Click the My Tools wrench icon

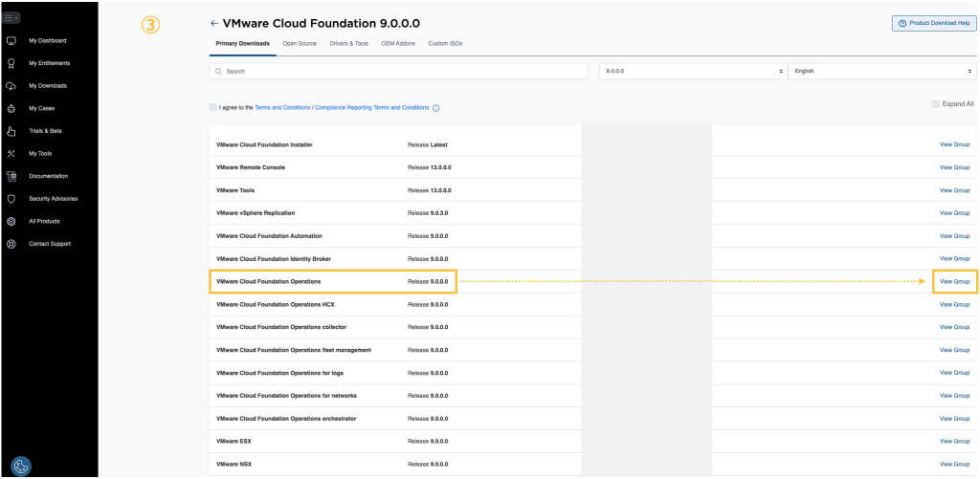coord(11,154)
